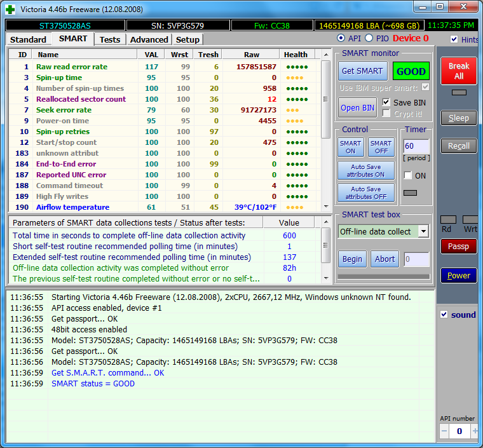Click the Abort test button

coord(384,259)
